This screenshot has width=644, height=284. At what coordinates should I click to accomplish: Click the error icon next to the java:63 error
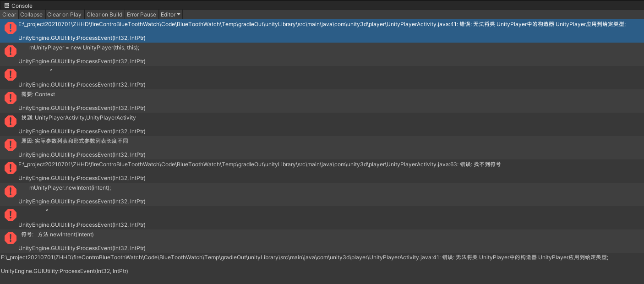10,168
